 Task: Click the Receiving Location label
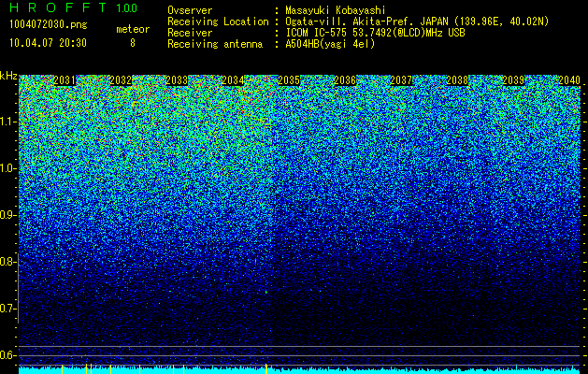tap(218, 22)
